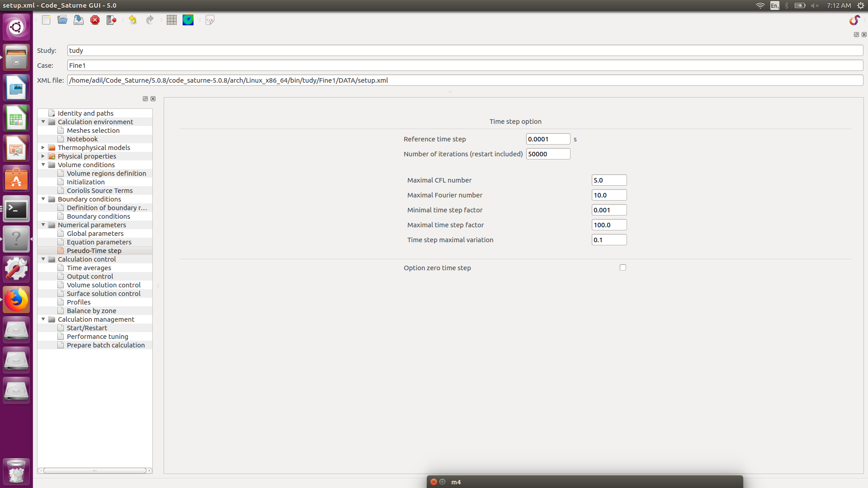Click the red close-case icon
The height and width of the screenshot is (488, 868).
(95, 20)
